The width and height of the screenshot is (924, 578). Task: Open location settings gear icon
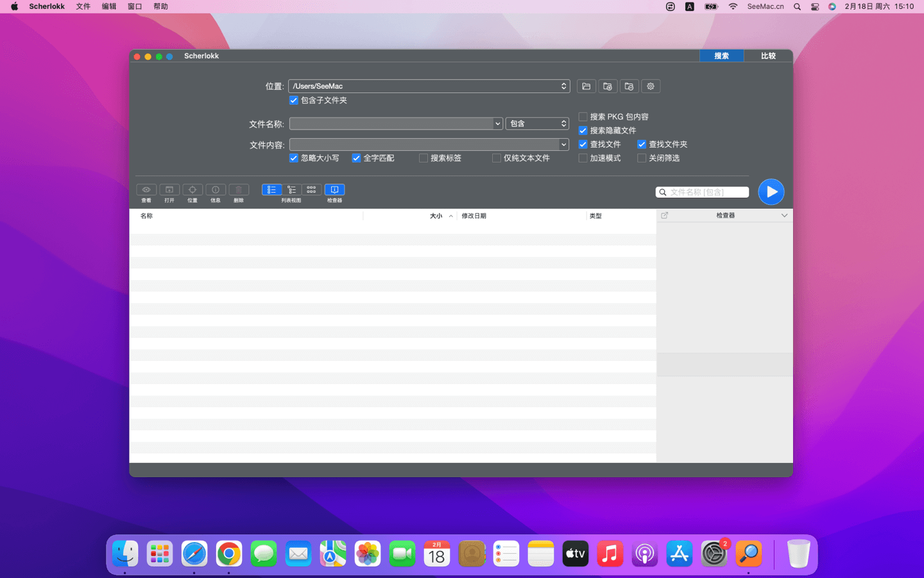pos(651,86)
